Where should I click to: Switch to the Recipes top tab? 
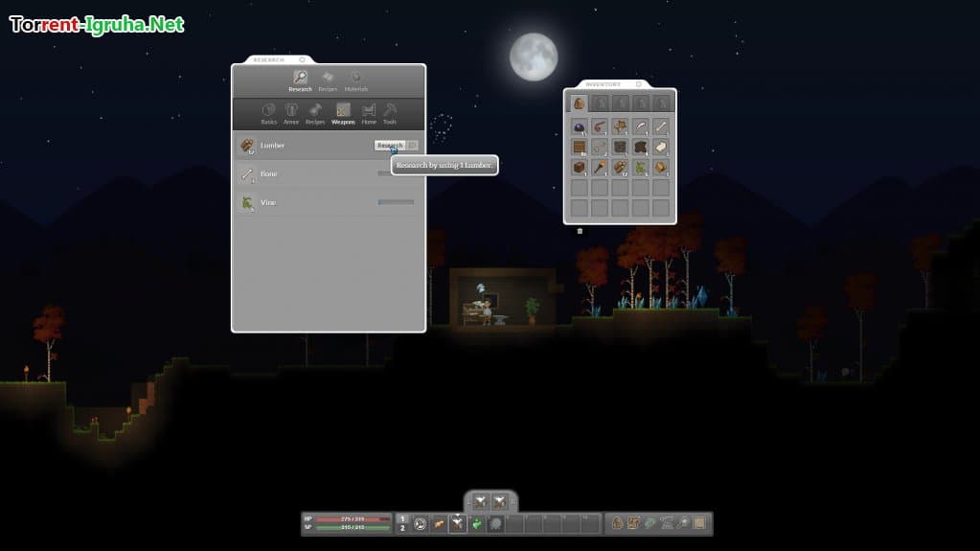[x=328, y=80]
